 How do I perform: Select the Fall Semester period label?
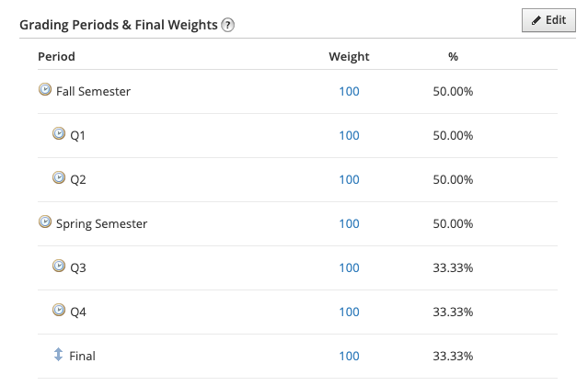coord(93,91)
